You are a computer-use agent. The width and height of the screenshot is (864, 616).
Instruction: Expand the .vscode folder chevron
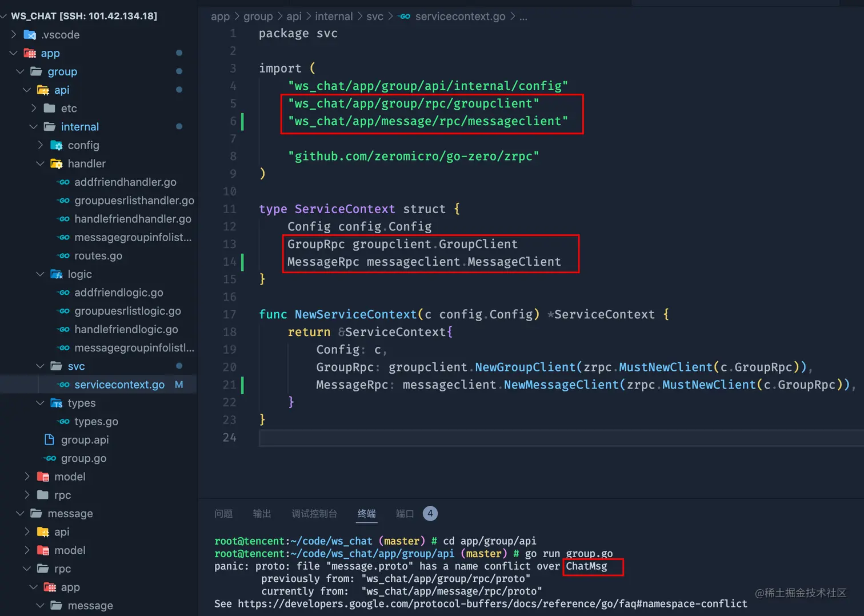pyautogui.click(x=14, y=35)
